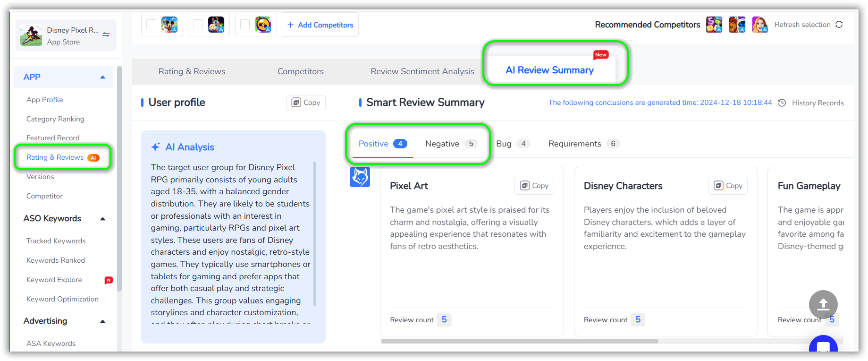Select the first recommended competitor icon
Screen dimensions: 868x361
click(x=714, y=25)
